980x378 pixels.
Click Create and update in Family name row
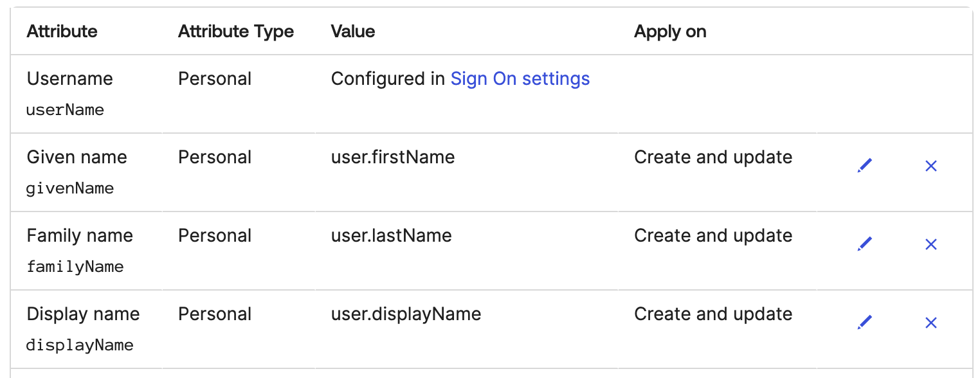click(x=713, y=235)
